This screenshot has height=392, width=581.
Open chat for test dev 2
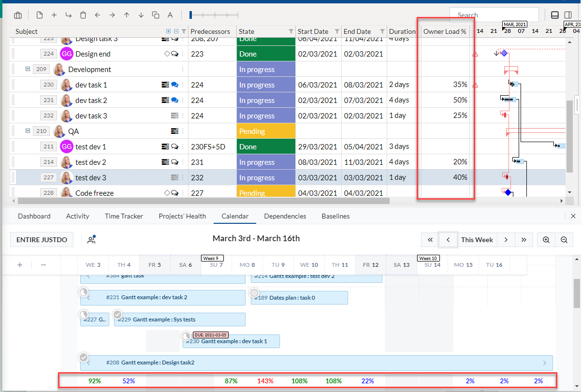[174, 162]
